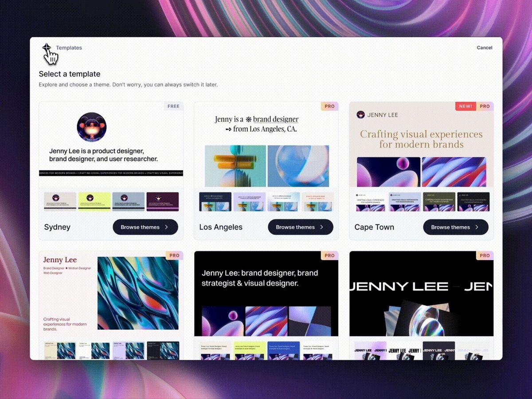
Task: Click the FREE badge on the Sydney template
Action: pos(173,106)
